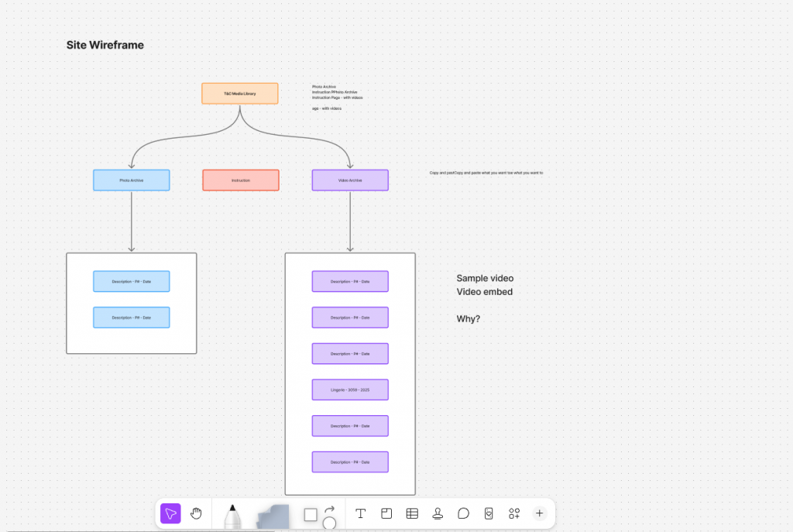Click the Site Wireframe title text
The image size is (793, 532).
105,45
